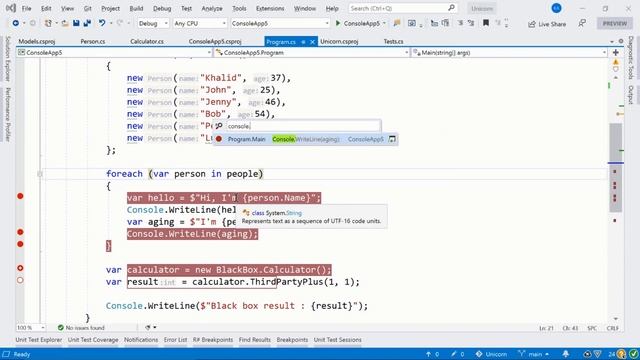This screenshot has width=640, height=360.
Task: Toggle breakpoint on closing brace line
Action: [20, 244]
